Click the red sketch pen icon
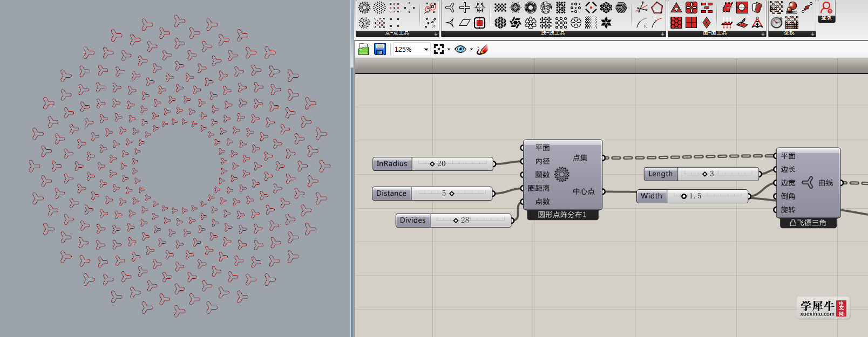 [x=482, y=50]
